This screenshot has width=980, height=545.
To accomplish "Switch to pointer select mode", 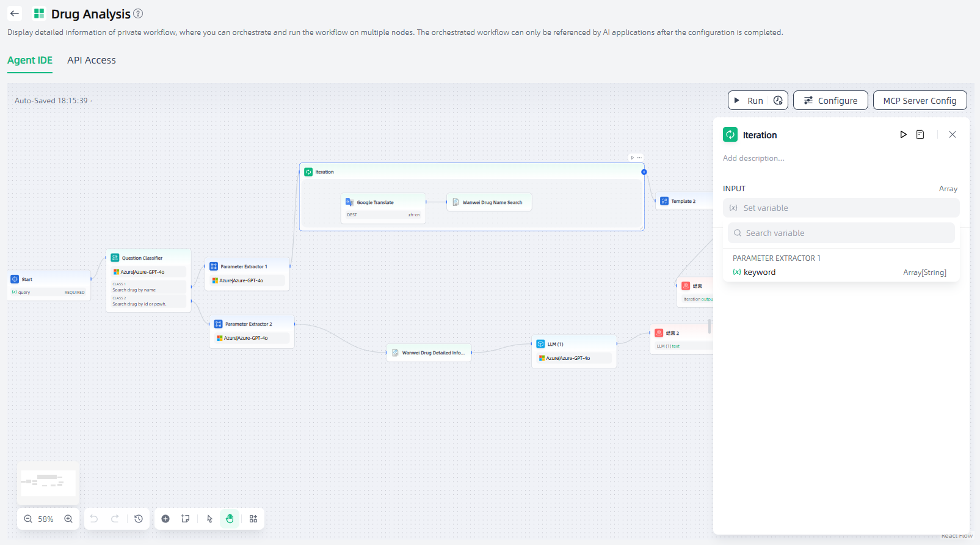I will click(209, 519).
